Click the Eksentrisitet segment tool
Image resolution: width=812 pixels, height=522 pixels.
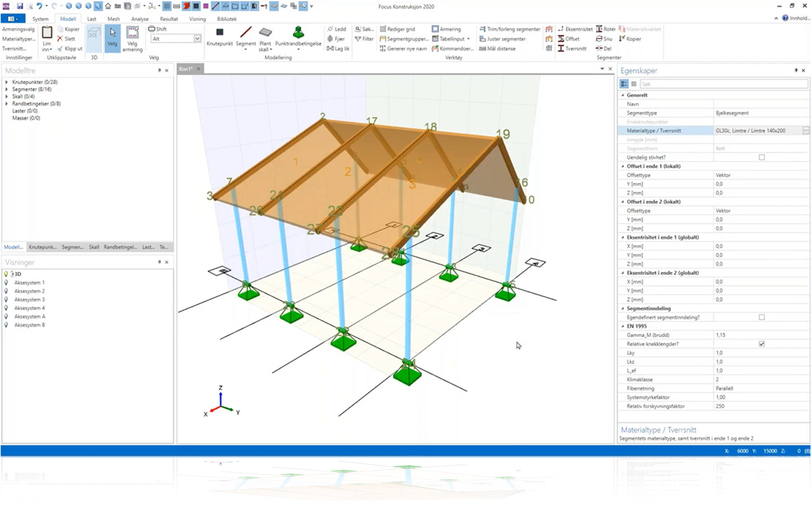575,29
